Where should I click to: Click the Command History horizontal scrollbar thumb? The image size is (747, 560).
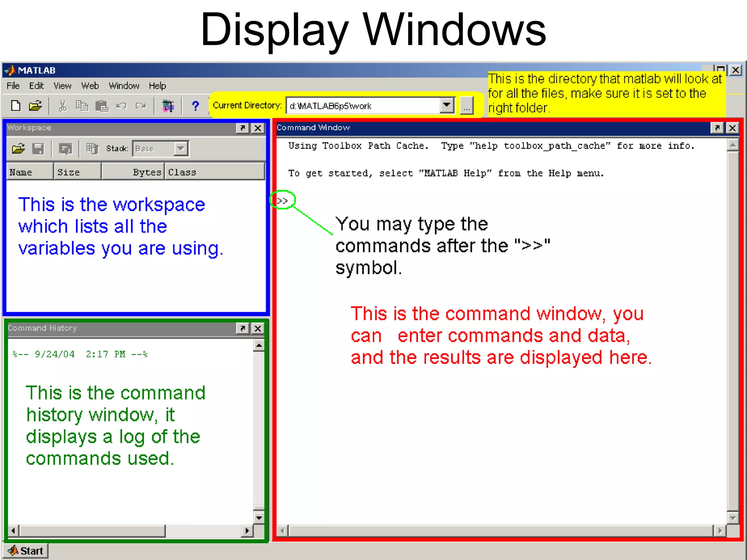coord(93,531)
